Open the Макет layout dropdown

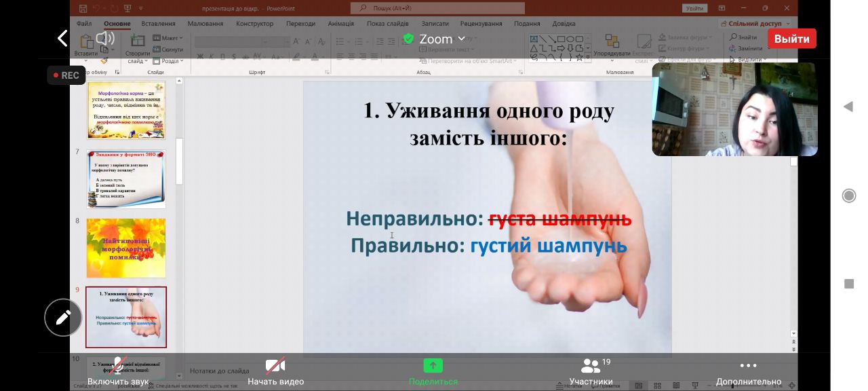point(168,38)
